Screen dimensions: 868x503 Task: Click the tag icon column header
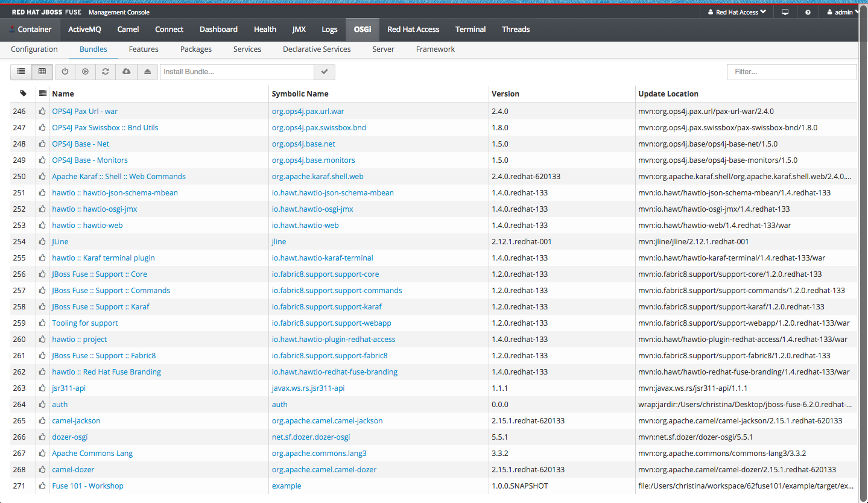pyautogui.click(x=23, y=93)
